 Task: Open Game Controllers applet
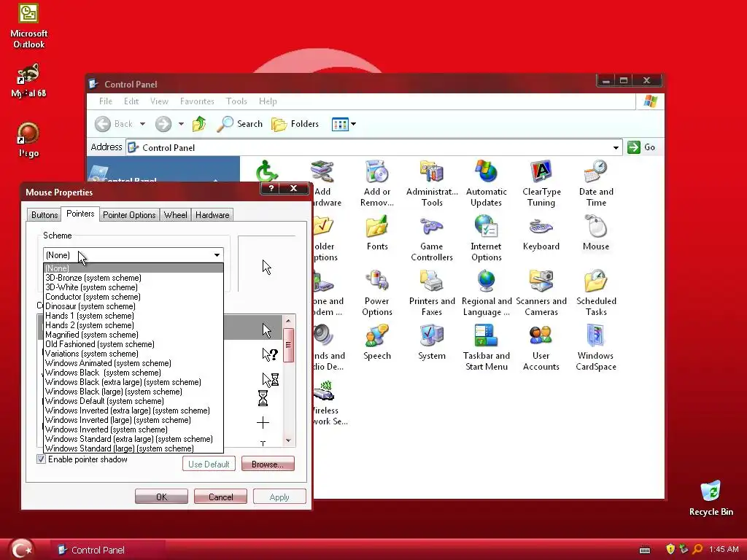432,238
